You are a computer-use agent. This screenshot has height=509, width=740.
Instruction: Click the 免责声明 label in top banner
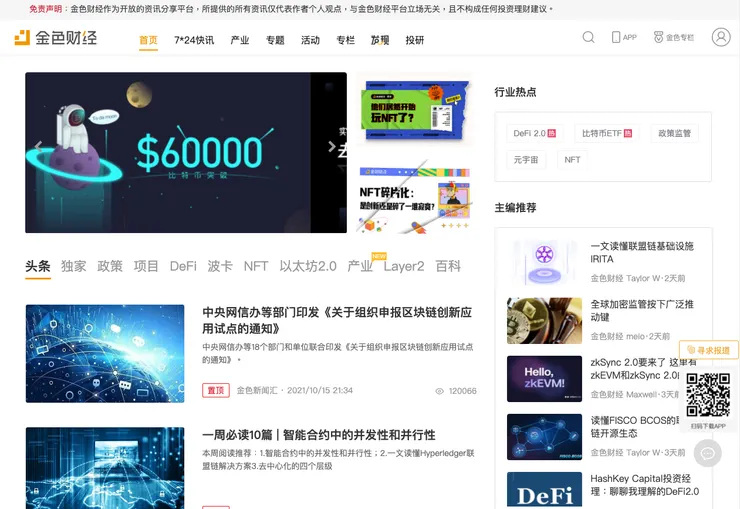click(x=45, y=9)
